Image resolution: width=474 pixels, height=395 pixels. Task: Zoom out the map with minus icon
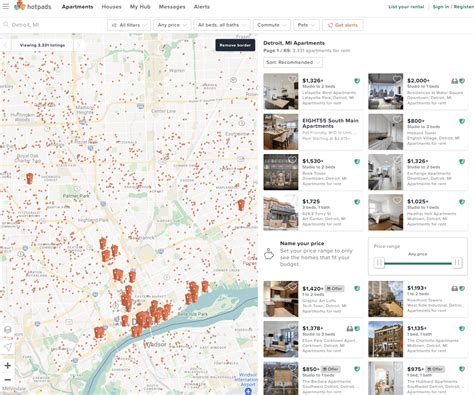[8, 380]
